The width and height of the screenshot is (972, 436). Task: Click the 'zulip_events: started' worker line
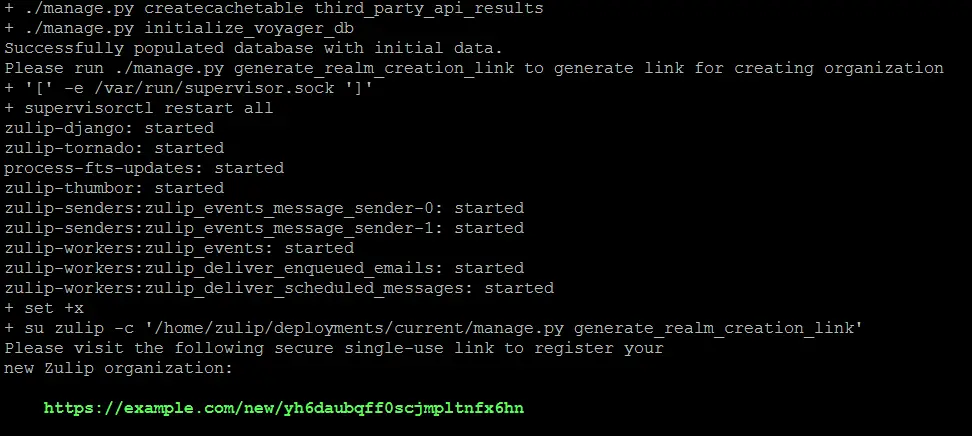click(179, 248)
